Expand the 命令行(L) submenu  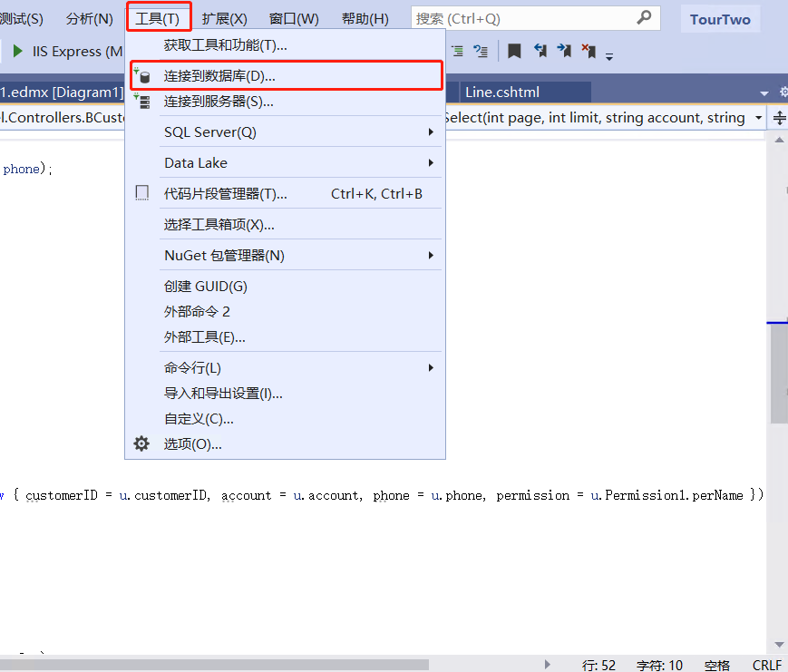pyautogui.click(x=285, y=368)
